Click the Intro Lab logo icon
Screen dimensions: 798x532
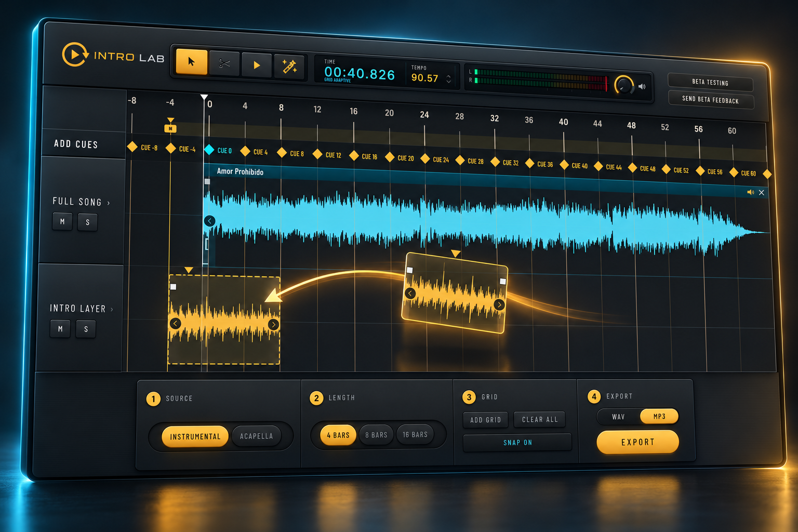[x=75, y=55]
